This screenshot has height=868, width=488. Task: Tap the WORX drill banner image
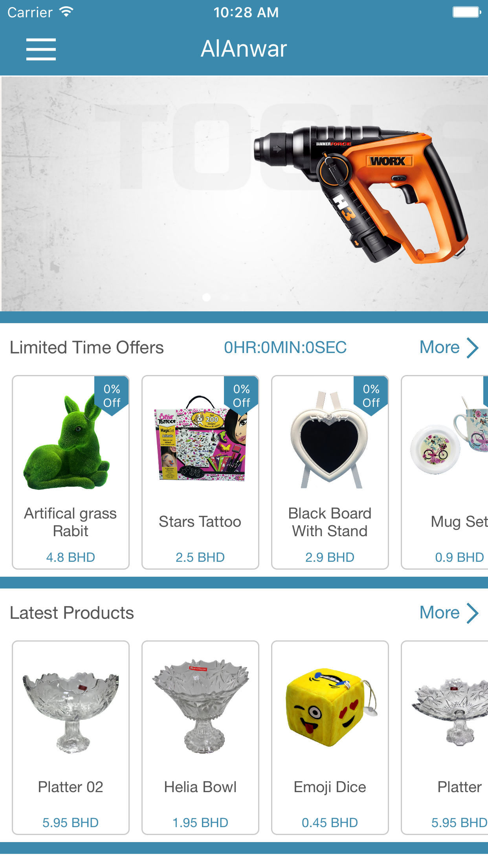[x=244, y=194]
